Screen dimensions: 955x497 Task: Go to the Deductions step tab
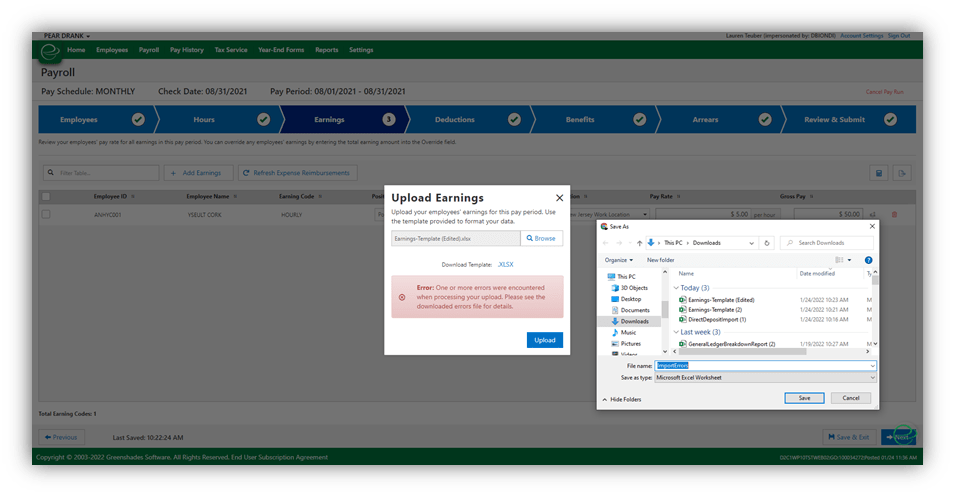click(x=455, y=120)
